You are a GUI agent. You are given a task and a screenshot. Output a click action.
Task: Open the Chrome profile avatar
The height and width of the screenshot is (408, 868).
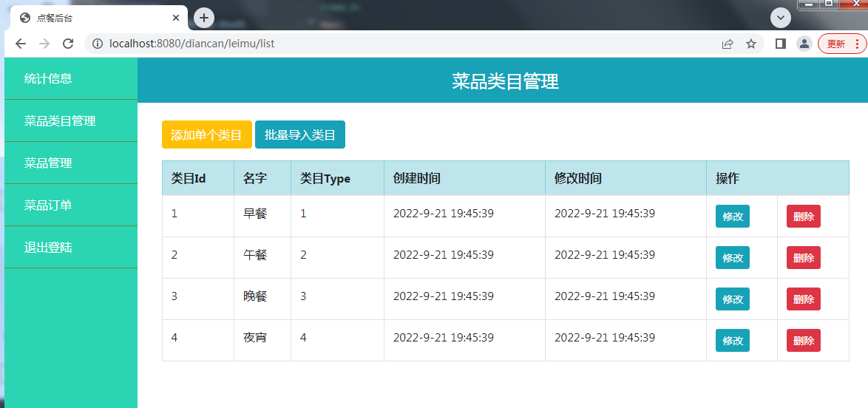(x=804, y=44)
